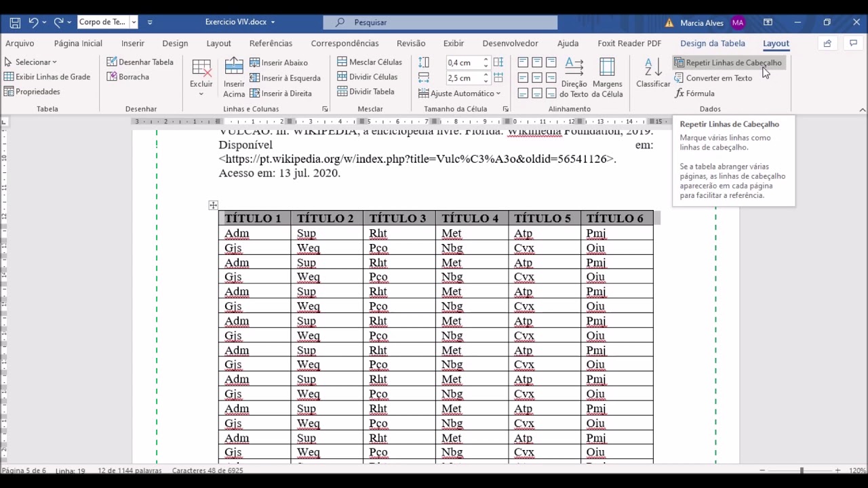The height and width of the screenshot is (488, 868).
Task: Align cell text center
Action: [x=537, y=78]
